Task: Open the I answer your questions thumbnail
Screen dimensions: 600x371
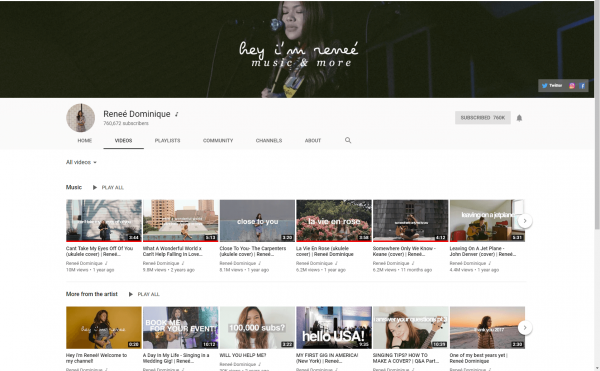Action: (x=411, y=327)
